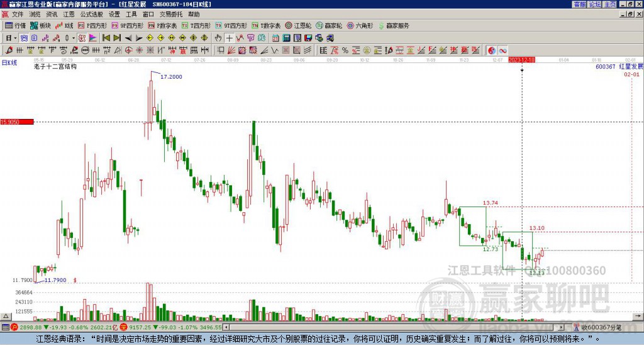Select the hand pan tool
644x345 pixels.
click(x=218, y=38)
